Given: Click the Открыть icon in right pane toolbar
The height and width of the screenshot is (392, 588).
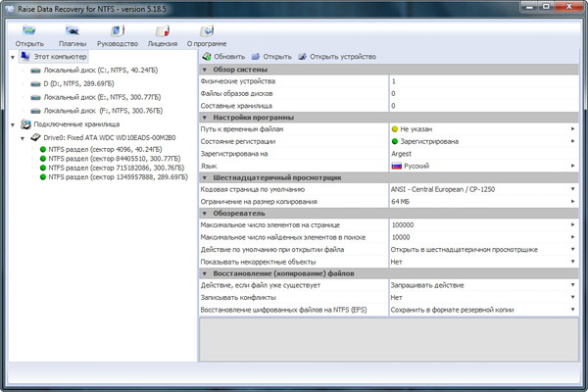Looking at the screenshot, I should tap(256, 57).
